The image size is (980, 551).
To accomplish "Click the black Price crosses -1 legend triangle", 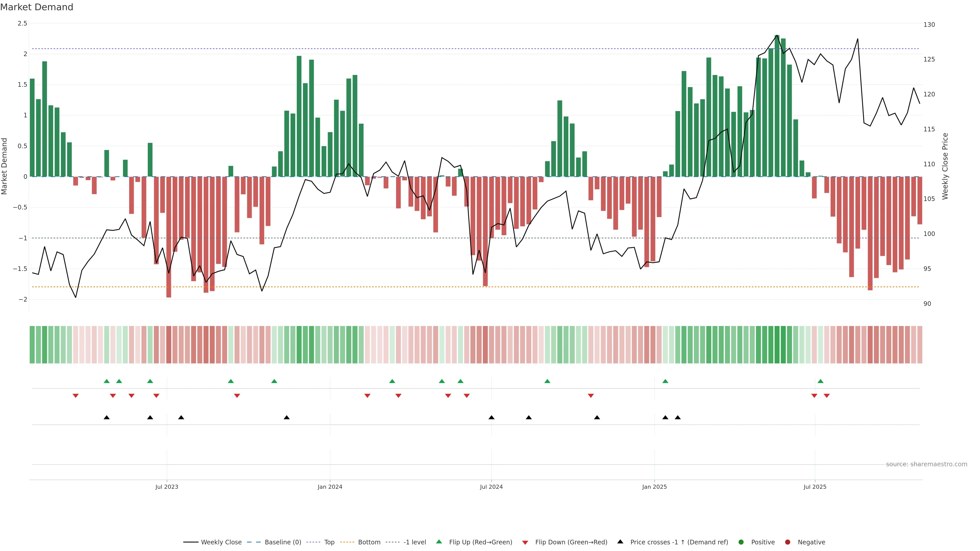I will coord(620,542).
